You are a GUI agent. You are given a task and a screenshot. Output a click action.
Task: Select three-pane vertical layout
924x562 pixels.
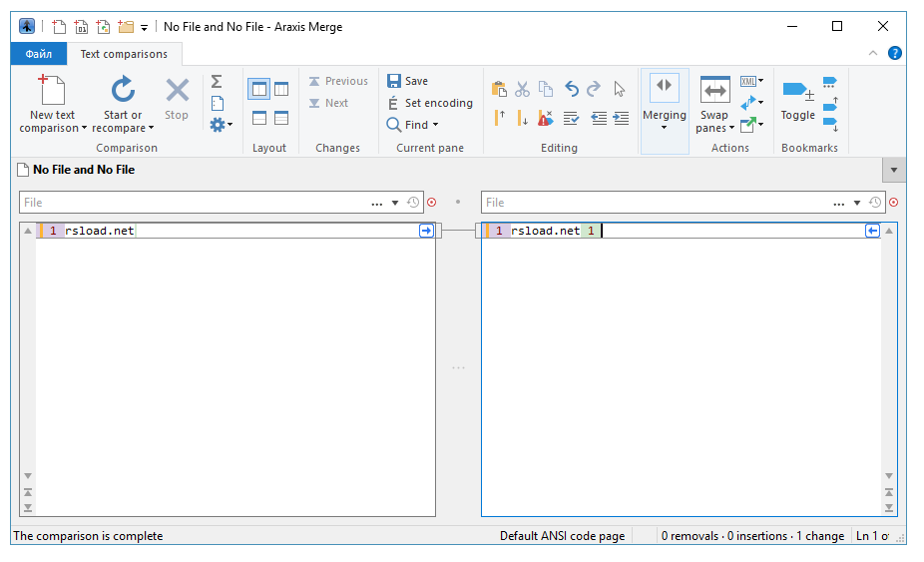pos(281,89)
